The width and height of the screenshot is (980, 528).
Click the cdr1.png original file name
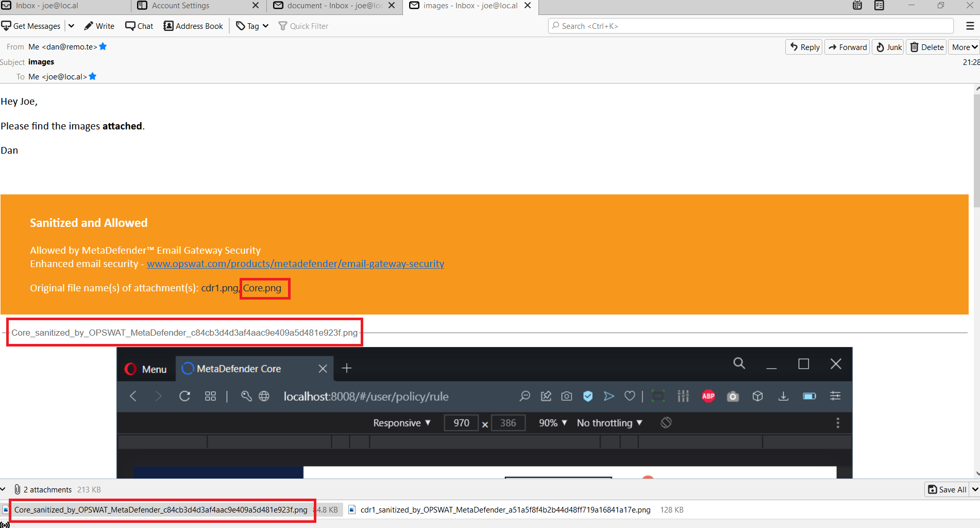[219, 288]
